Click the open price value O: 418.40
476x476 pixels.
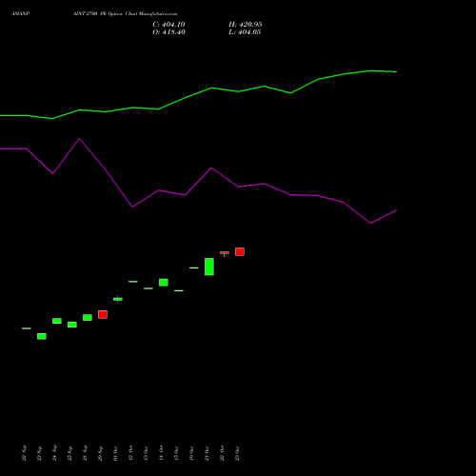click(x=169, y=32)
